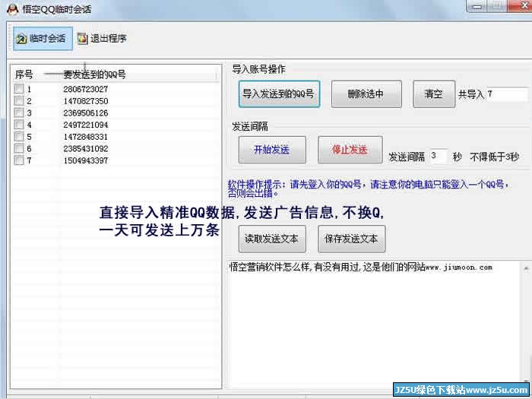Select QQ number 2497221094
This screenshot has width=532, height=399.
(85, 125)
